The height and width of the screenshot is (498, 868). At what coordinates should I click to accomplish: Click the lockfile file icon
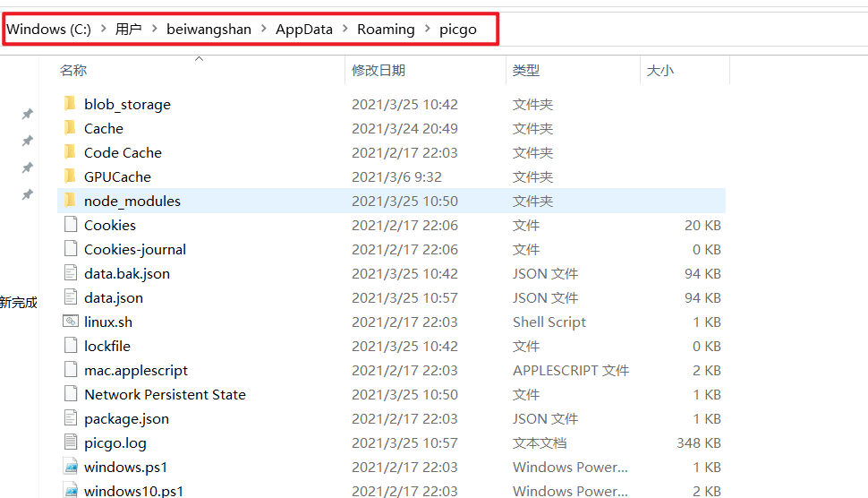71,346
